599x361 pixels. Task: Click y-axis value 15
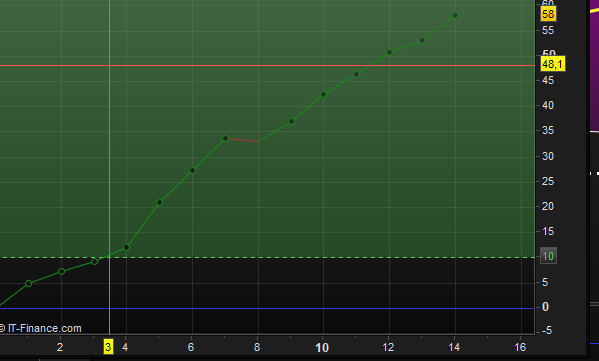click(548, 231)
